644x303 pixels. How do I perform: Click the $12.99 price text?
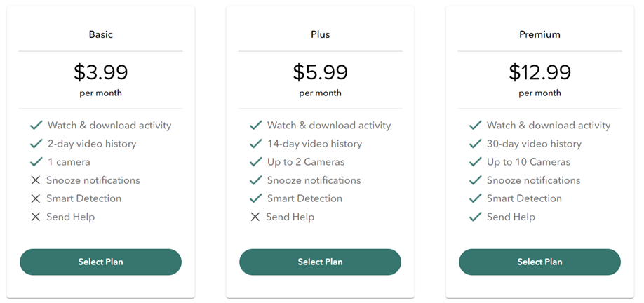pos(539,72)
